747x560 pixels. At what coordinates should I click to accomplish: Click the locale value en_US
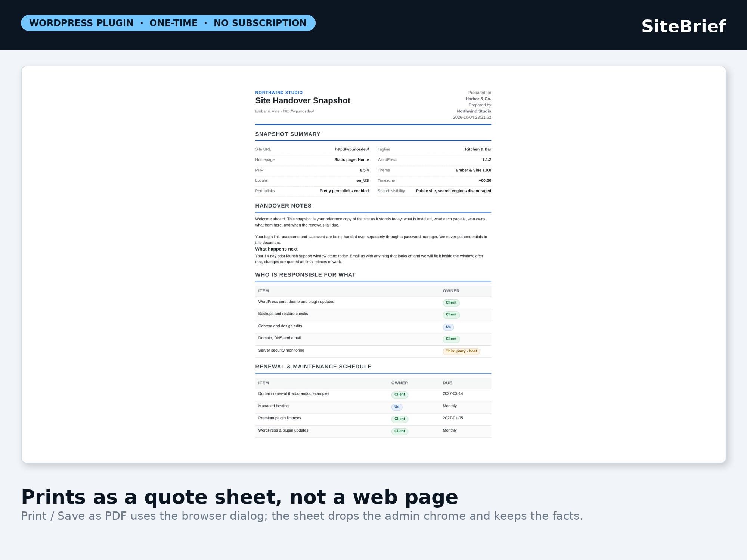(362, 180)
